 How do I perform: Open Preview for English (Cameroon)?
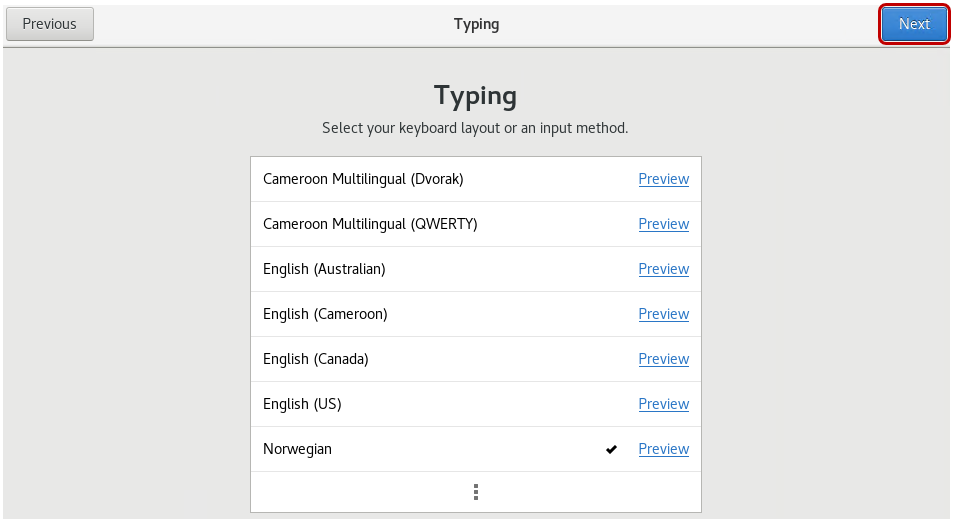point(663,314)
